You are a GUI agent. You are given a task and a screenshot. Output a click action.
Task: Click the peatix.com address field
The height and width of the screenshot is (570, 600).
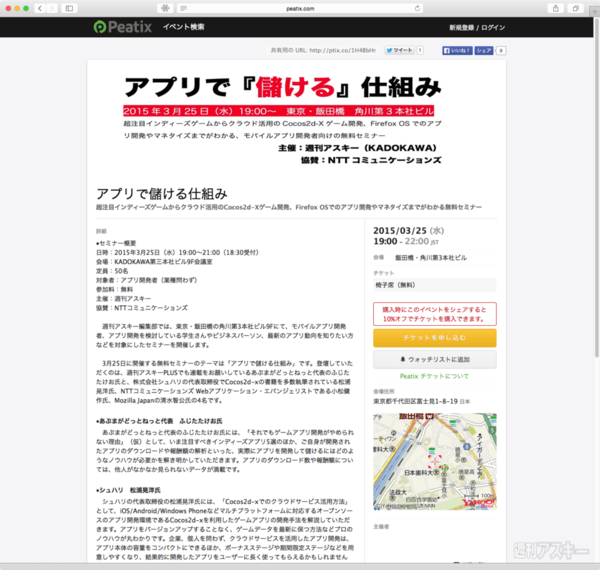pos(300,8)
